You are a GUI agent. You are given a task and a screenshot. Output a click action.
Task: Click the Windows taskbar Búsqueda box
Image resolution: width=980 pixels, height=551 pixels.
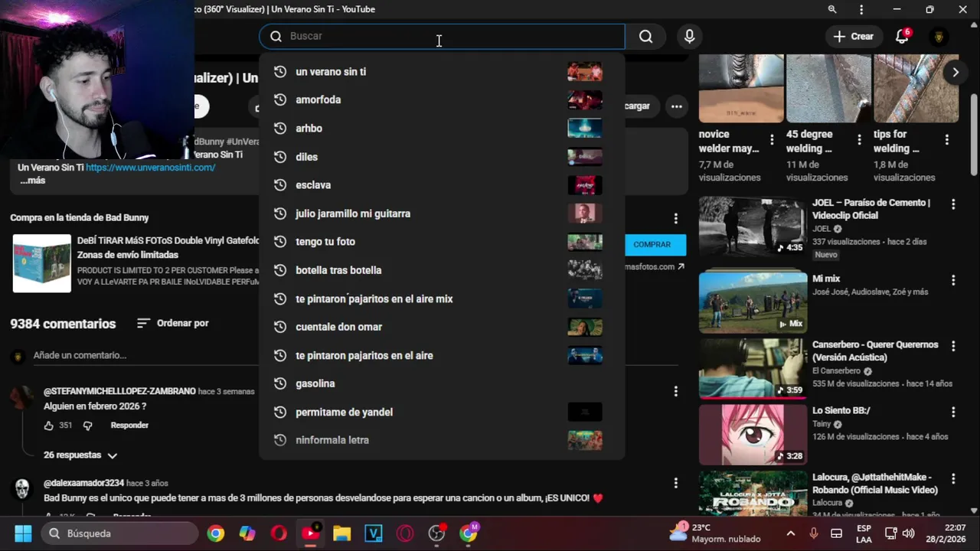point(119,533)
